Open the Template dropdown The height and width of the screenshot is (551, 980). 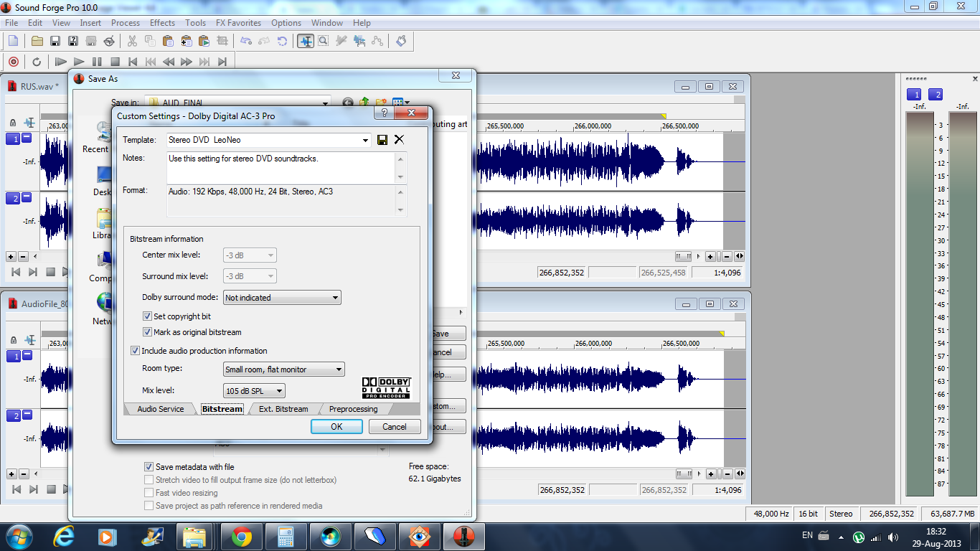(x=365, y=140)
